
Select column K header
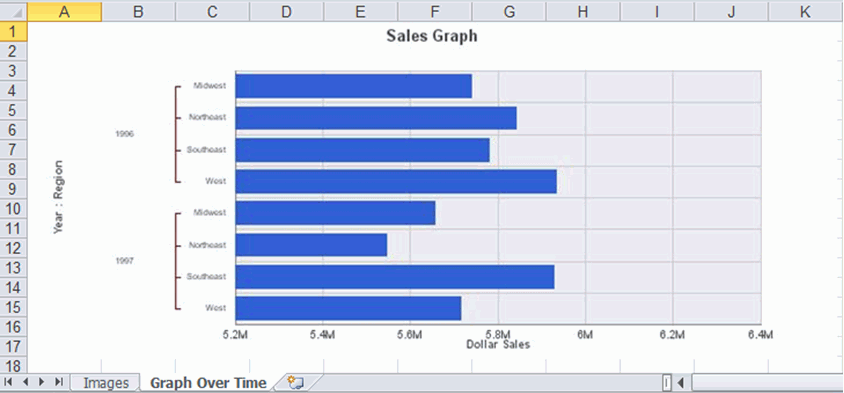(x=806, y=11)
